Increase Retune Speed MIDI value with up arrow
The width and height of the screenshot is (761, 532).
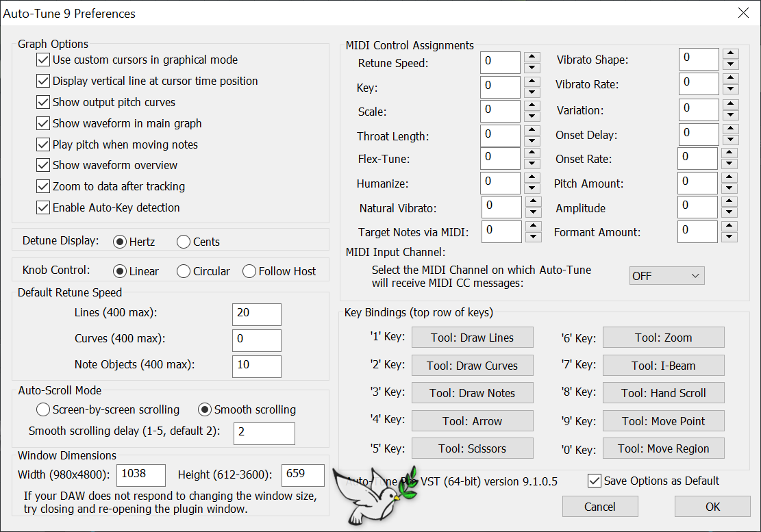coord(532,58)
